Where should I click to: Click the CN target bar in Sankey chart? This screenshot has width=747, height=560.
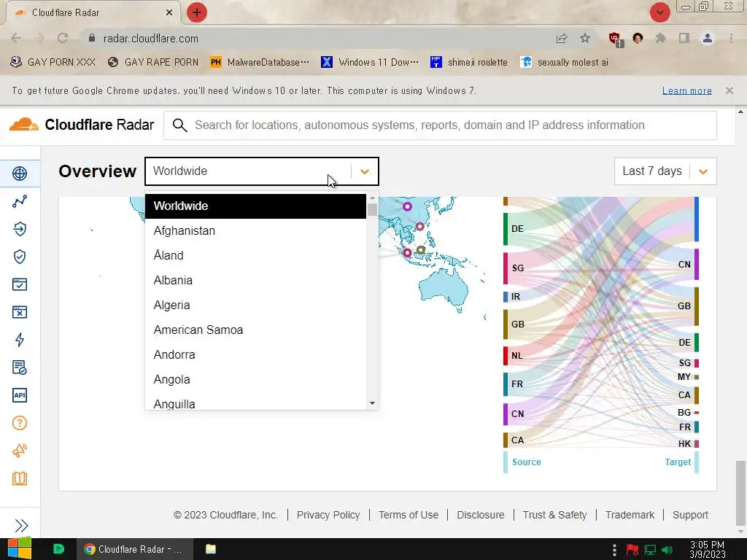coord(697,264)
